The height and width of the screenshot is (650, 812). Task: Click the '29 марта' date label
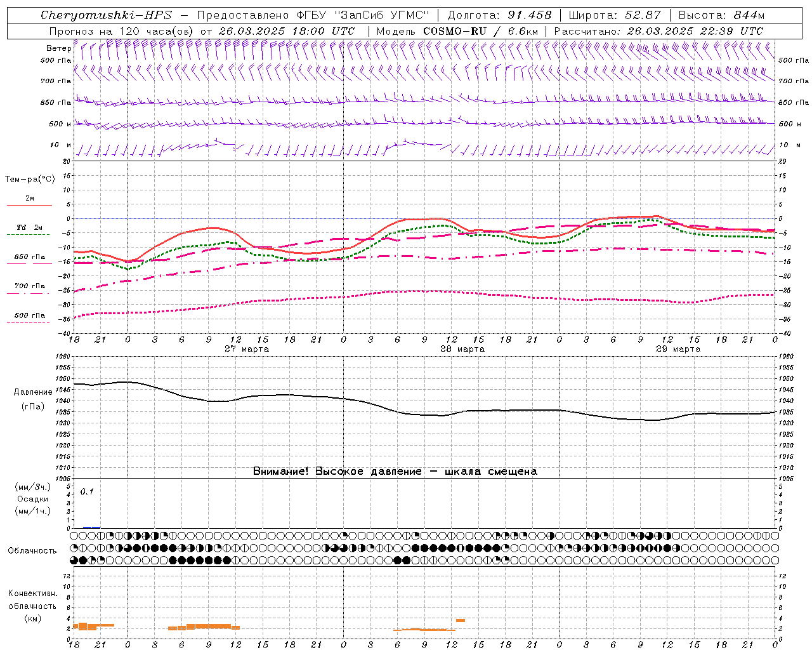tap(678, 349)
